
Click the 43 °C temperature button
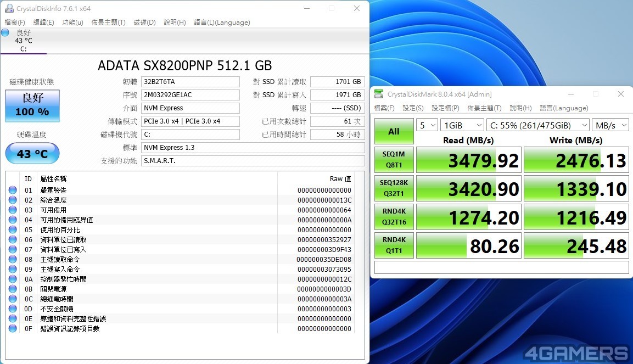click(32, 153)
